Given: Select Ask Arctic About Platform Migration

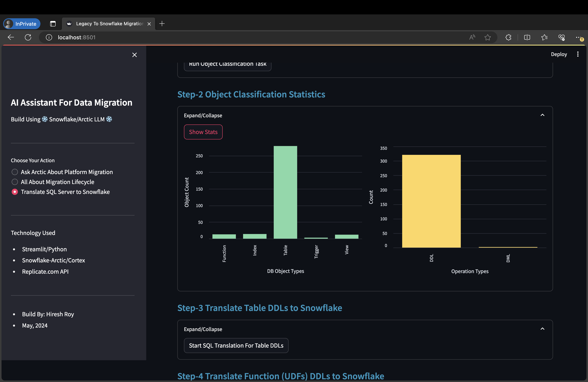Looking at the screenshot, I should 15,172.
